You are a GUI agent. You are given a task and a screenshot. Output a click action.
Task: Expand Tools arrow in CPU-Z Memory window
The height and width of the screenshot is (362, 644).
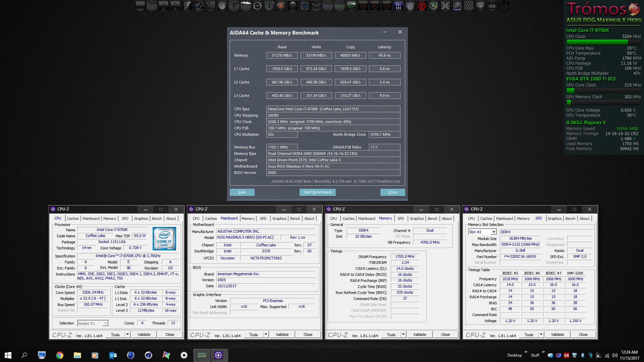[403, 335]
